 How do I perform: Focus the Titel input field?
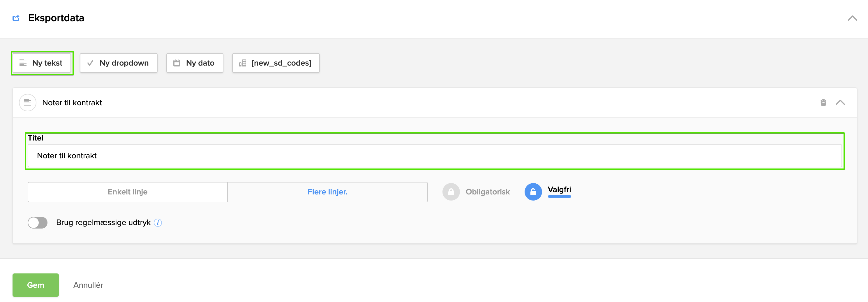pos(434,156)
